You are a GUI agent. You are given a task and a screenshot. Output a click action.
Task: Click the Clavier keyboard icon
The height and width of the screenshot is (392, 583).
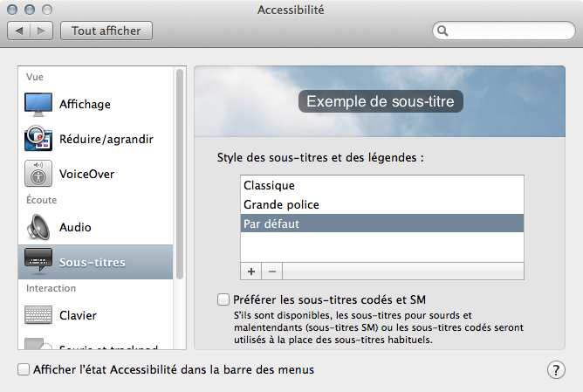[38, 315]
